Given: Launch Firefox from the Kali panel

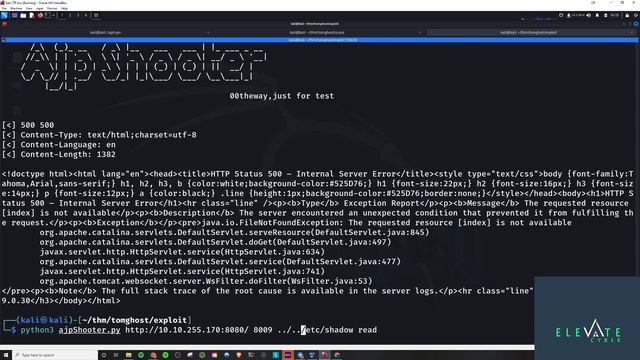Looking at the screenshot, I should [40, 16].
